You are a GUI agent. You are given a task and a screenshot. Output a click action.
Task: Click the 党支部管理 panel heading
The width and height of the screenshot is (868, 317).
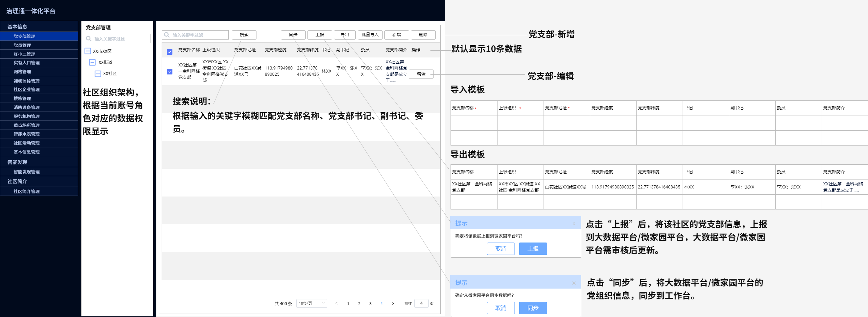click(98, 27)
